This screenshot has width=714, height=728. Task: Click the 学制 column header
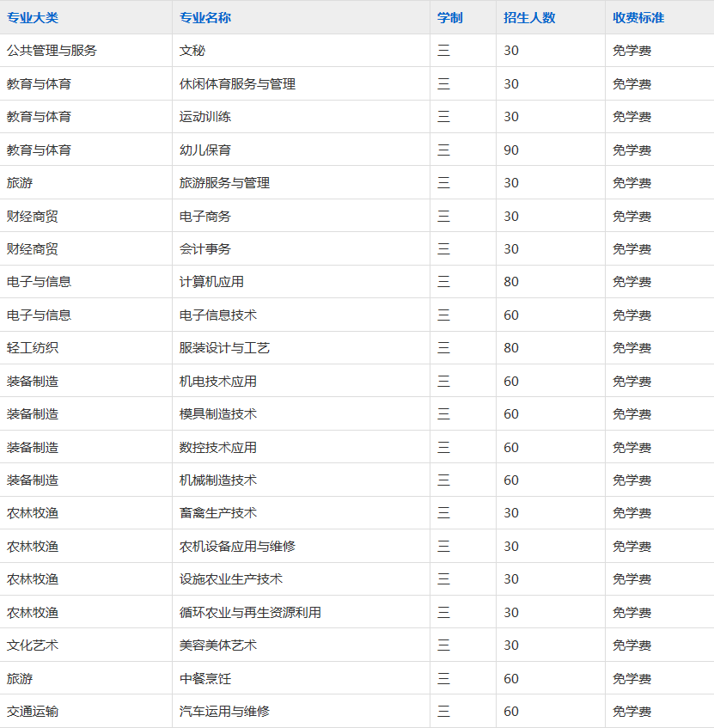click(x=450, y=18)
